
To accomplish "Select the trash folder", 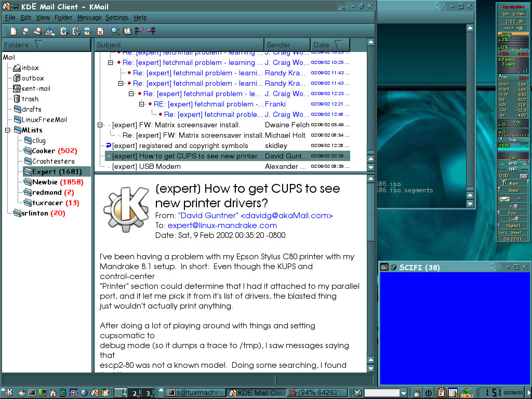I will point(26,99).
